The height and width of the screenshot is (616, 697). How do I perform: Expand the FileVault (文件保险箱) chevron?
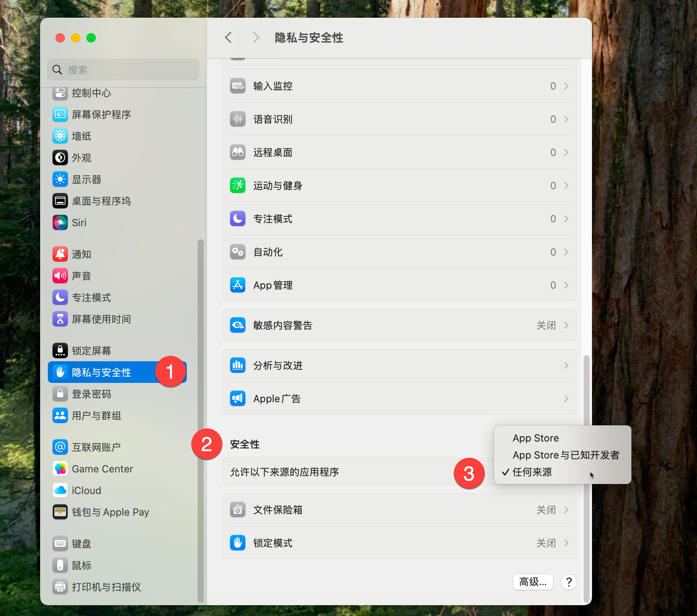[566, 510]
